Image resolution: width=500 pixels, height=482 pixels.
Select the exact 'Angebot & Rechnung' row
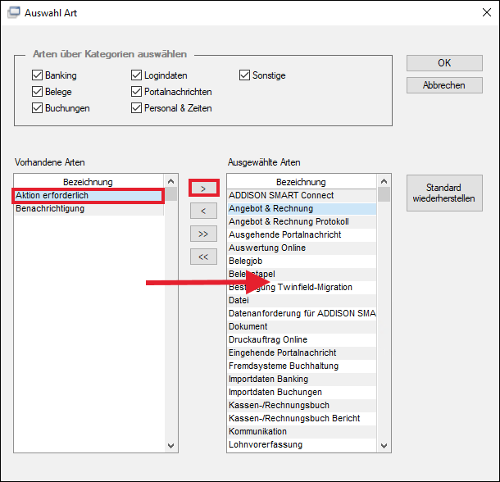point(302,209)
